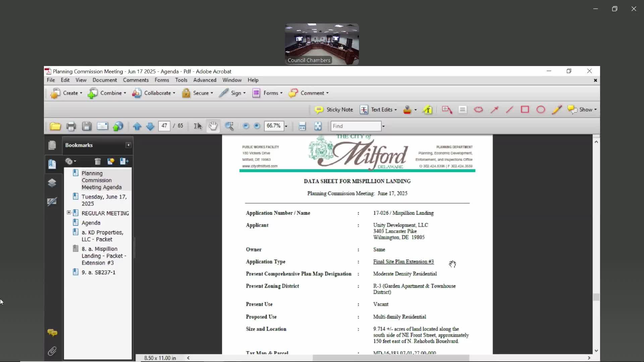
Task: Open the zoom percentage dropdown
Action: coord(286,126)
